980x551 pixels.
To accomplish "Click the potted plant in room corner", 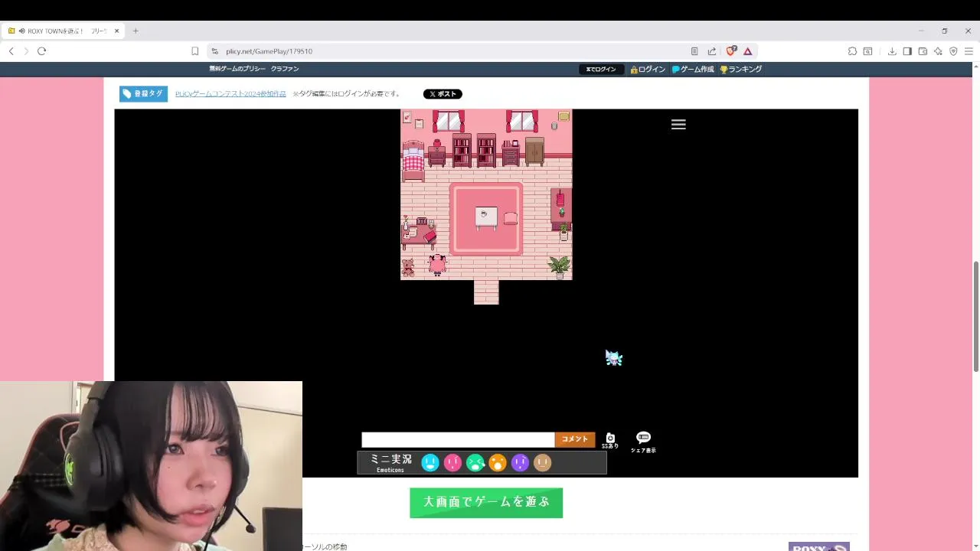I will 560,266.
